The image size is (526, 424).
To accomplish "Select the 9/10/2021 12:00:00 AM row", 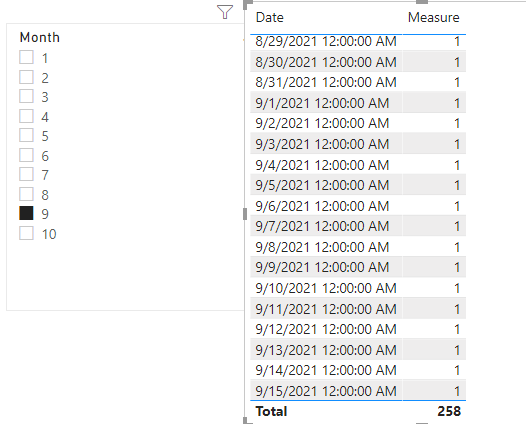I will tap(358, 288).
